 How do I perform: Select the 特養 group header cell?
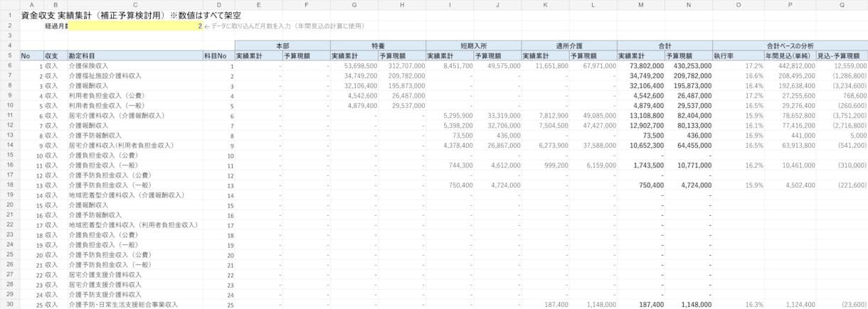378,45
